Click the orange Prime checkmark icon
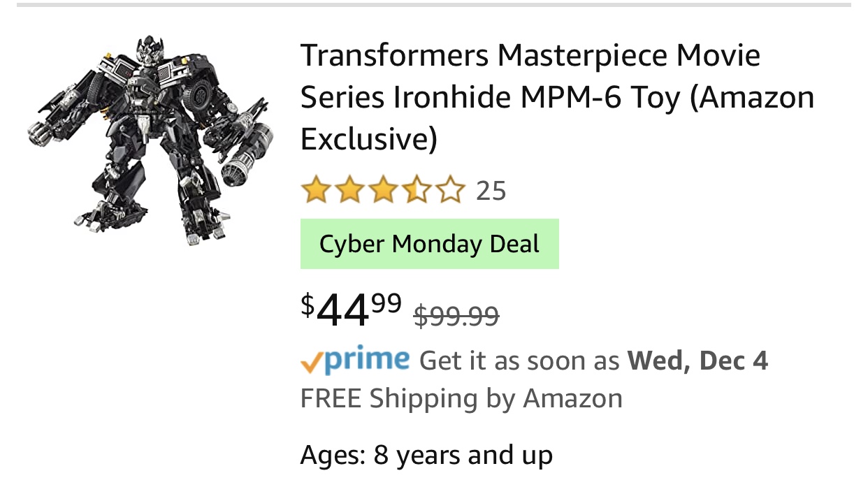This screenshot has width=868, height=487. 312,362
